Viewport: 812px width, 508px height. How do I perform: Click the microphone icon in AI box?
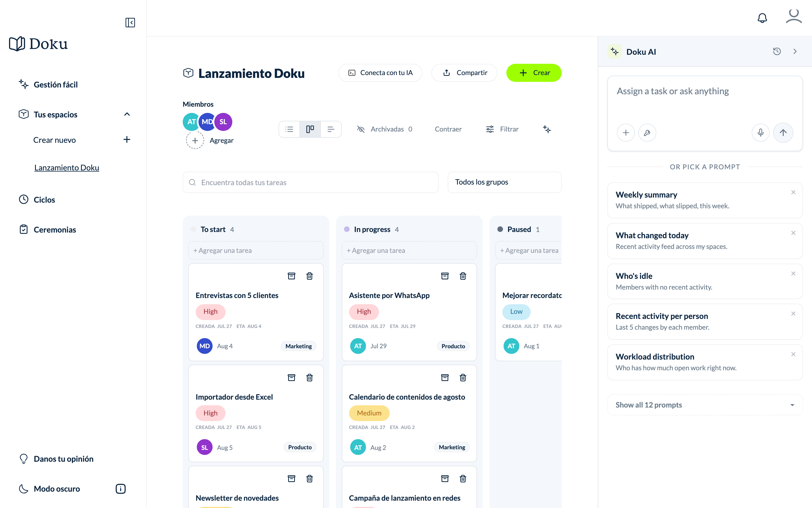(761, 133)
